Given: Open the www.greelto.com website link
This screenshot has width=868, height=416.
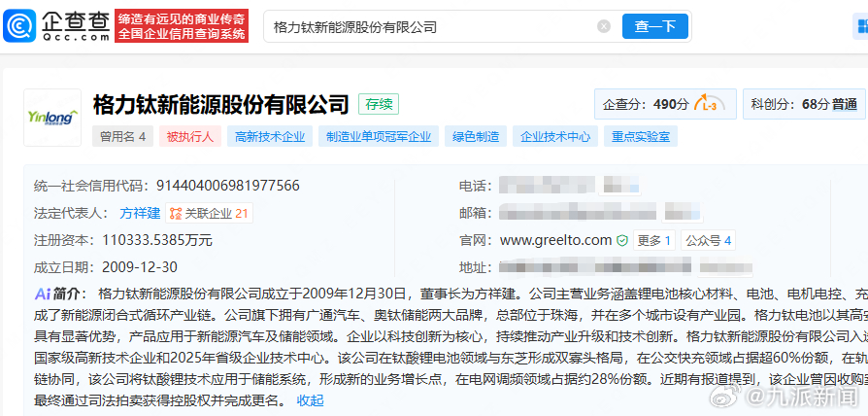Looking at the screenshot, I should tap(555, 240).
